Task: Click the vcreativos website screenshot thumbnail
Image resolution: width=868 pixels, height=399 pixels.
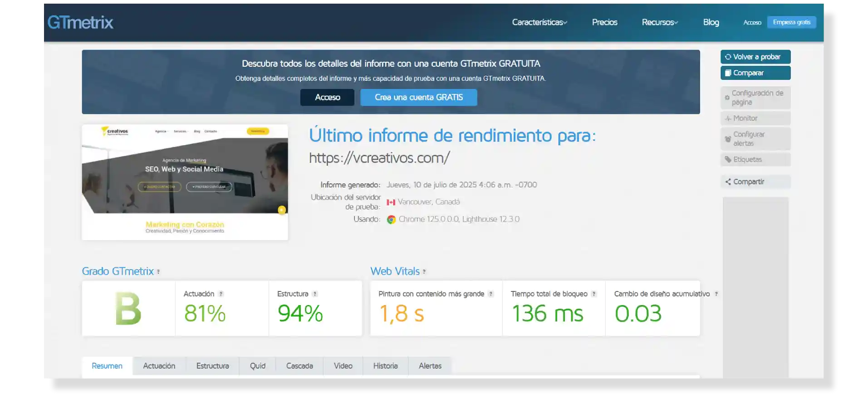Action: point(185,182)
